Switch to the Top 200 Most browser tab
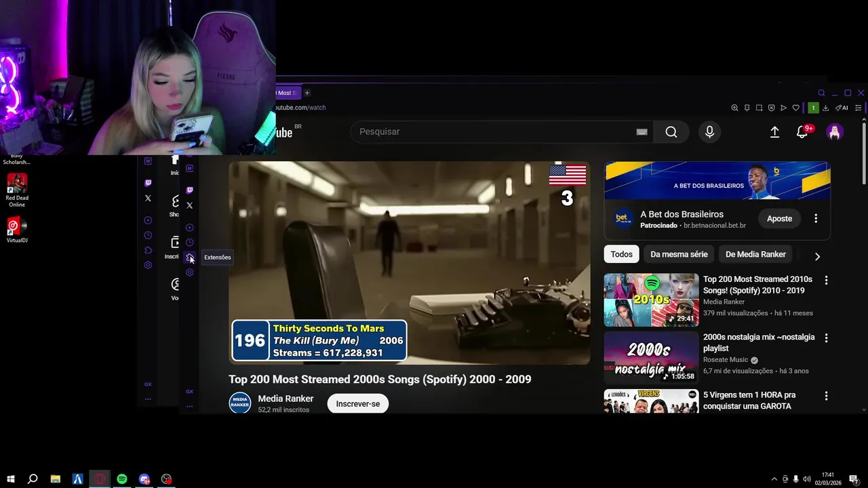Viewport: 868px width, 488px height. [288, 93]
